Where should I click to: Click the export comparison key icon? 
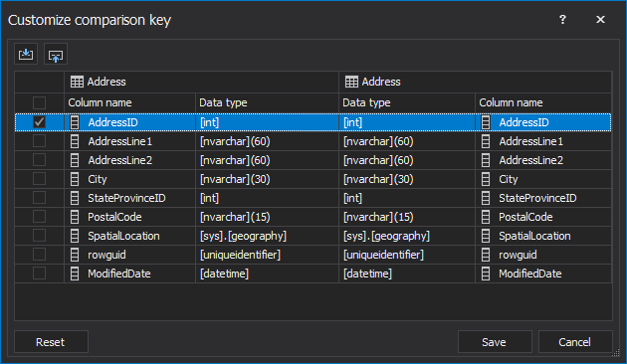[x=56, y=54]
